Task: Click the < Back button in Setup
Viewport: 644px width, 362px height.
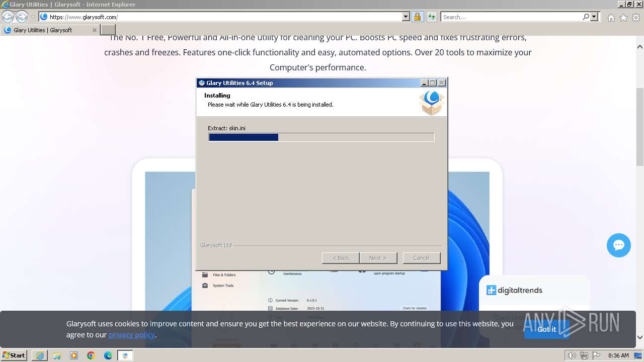Action: (341, 258)
